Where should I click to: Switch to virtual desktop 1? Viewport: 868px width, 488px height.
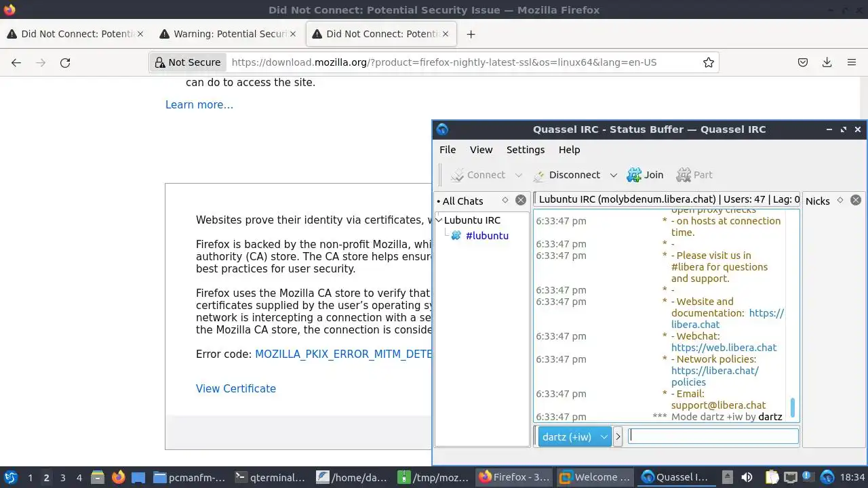click(30, 477)
